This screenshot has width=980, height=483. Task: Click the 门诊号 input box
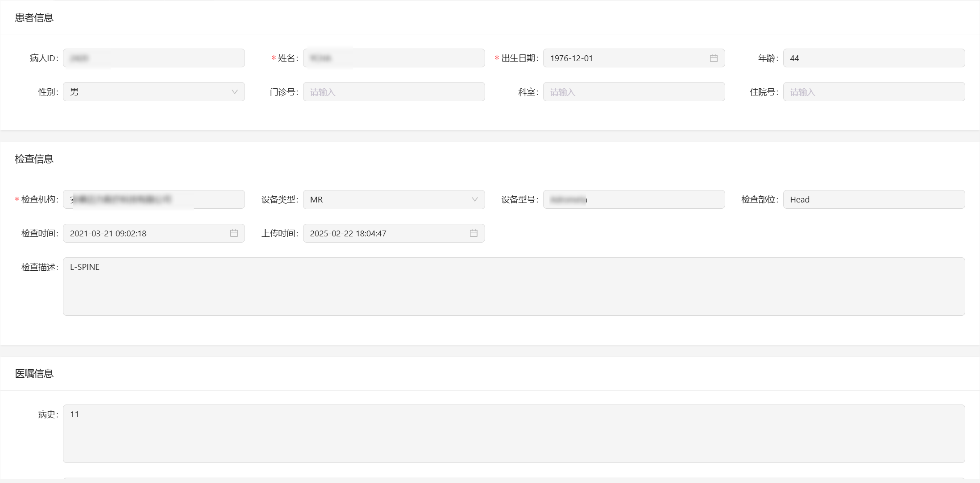(393, 92)
